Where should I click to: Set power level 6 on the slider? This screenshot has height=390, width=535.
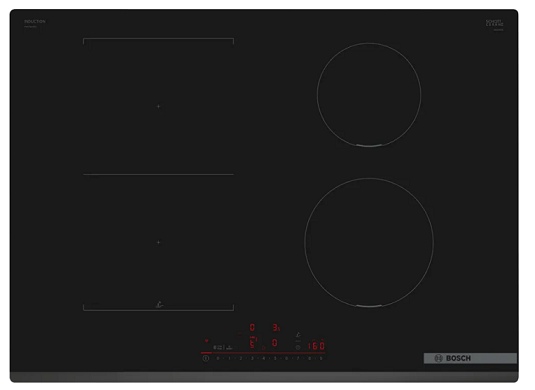pyautogui.click(x=286, y=358)
